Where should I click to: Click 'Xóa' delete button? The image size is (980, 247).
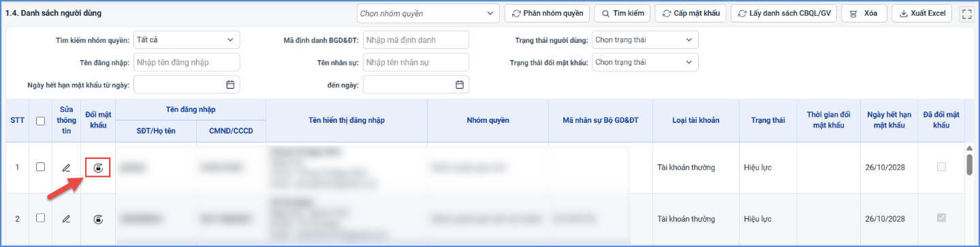pyautogui.click(x=864, y=14)
